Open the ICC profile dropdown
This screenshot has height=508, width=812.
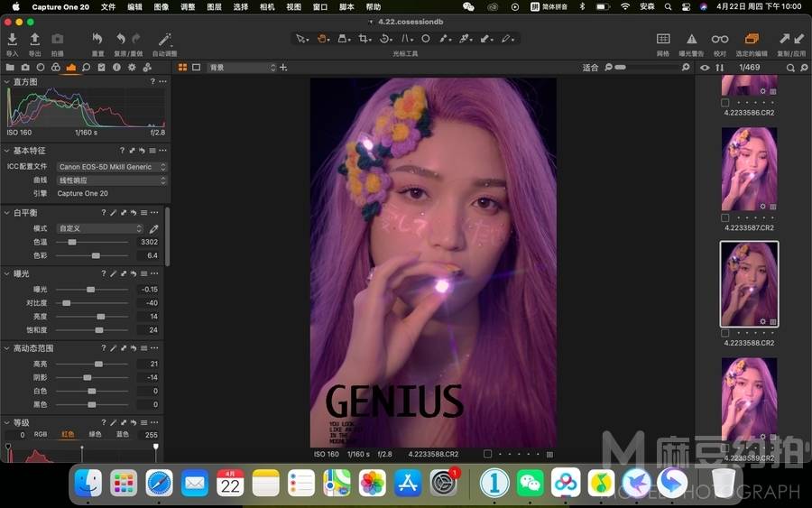click(111, 167)
